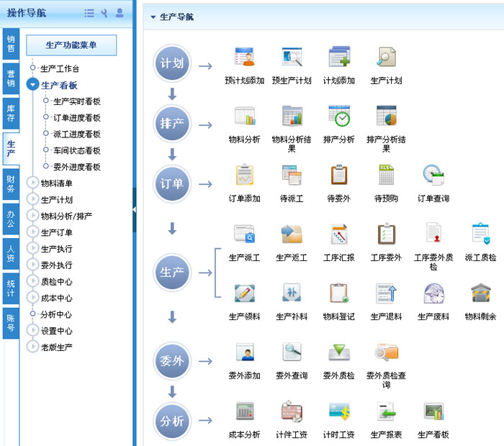Viewport: 504px width, 446px height.
Task: Click the 订单查询 icon
Action: point(433,175)
